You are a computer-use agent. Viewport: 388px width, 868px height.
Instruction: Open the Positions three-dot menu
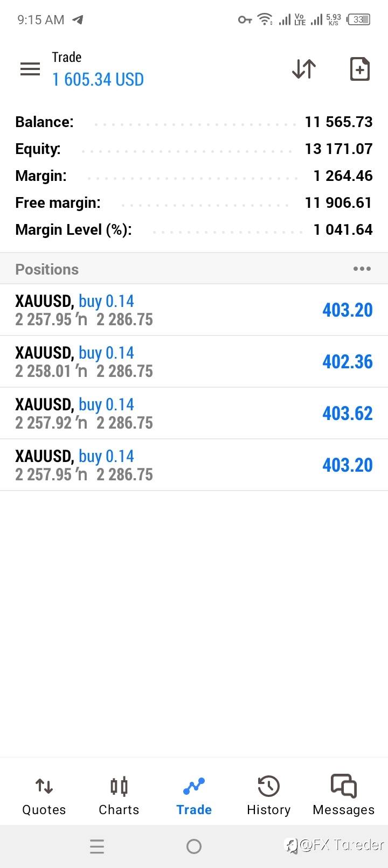(x=362, y=269)
